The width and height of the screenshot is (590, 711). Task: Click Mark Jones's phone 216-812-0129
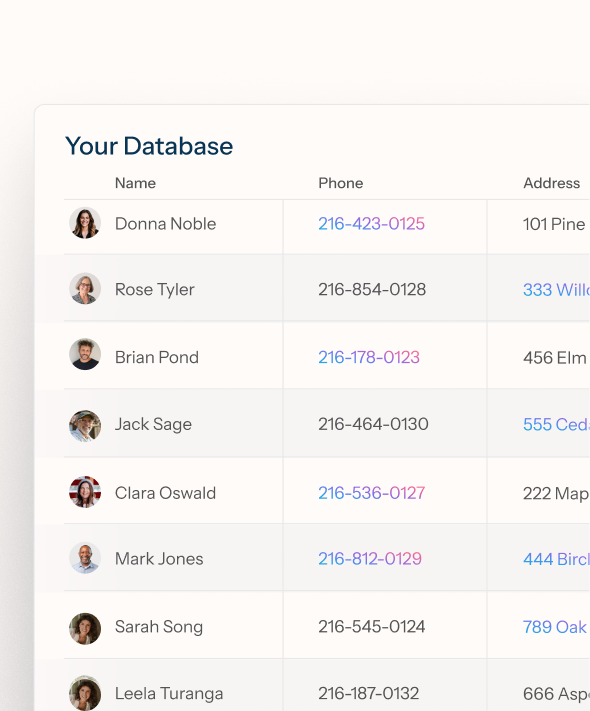[x=370, y=559]
